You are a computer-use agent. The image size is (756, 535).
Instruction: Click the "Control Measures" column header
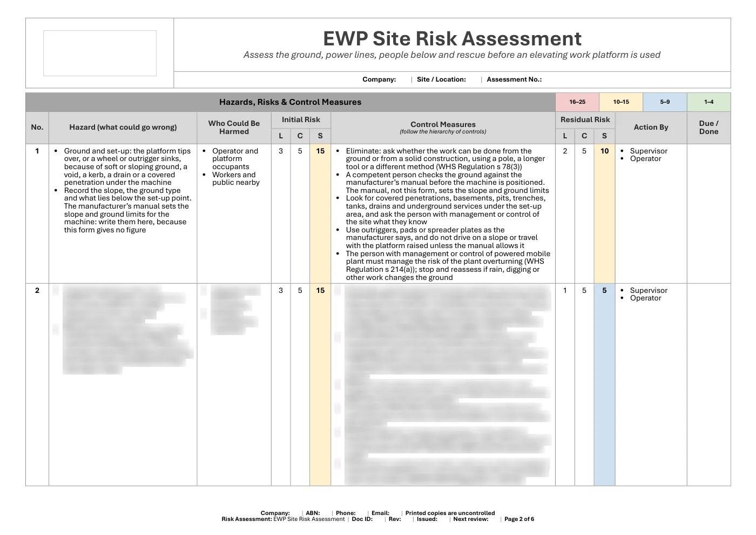[443, 124]
